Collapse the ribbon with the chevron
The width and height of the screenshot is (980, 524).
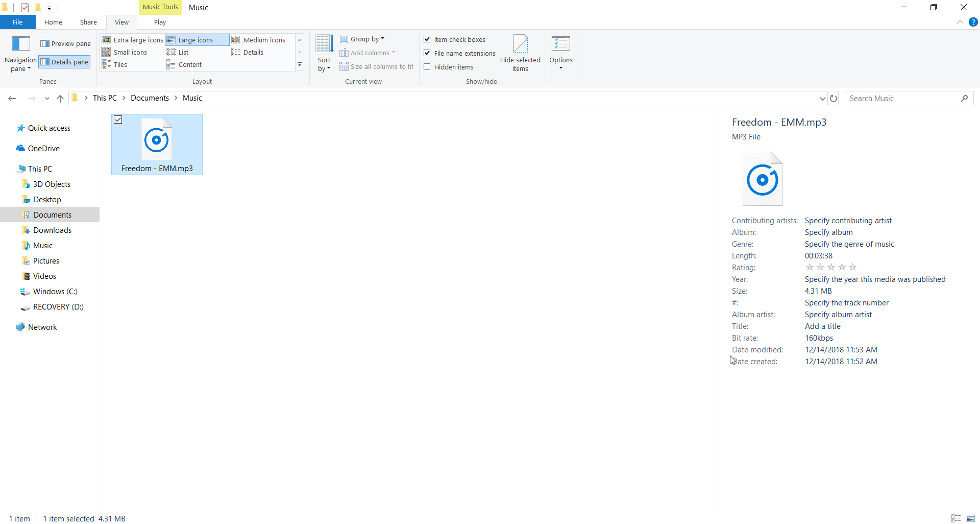pyautogui.click(x=960, y=22)
